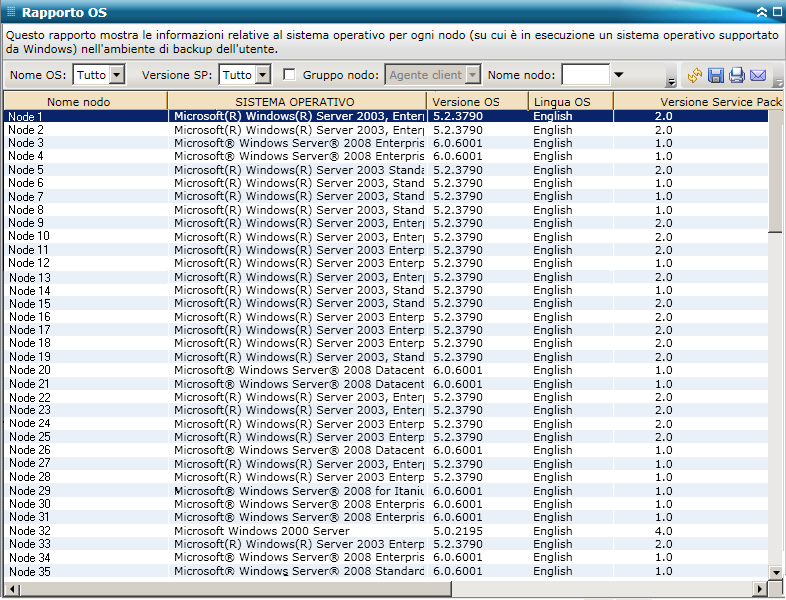Open the action toolbar overflow options
Image resolution: width=786 pixels, height=600 pixels.
click(x=778, y=81)
